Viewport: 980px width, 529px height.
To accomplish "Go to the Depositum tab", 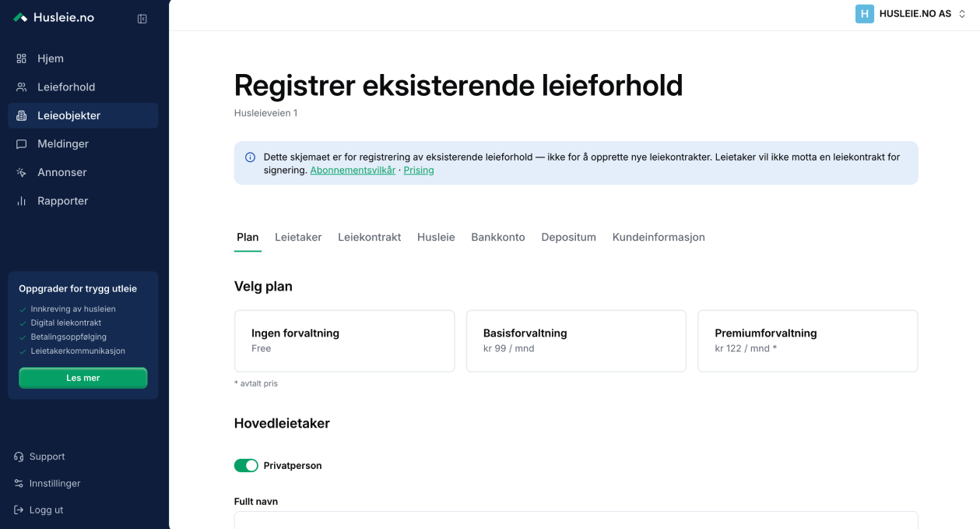I will pyautogui.click(x=569, y=237).
